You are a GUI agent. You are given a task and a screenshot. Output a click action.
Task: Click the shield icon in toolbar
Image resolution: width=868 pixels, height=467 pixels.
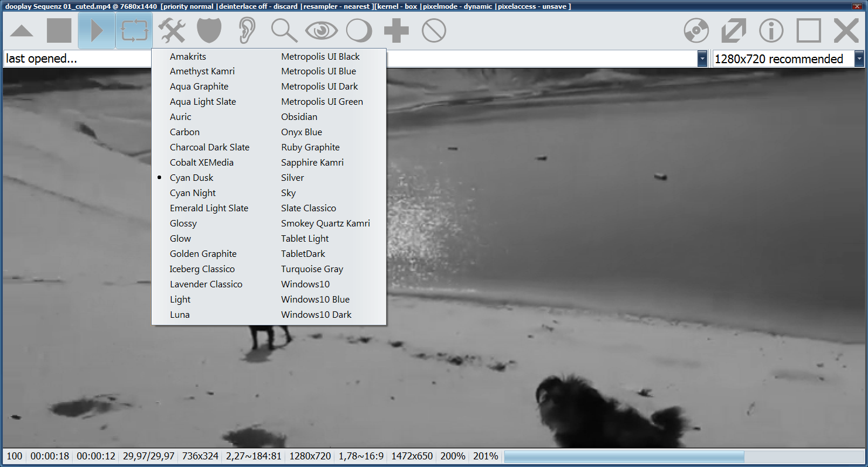[209, 30]
